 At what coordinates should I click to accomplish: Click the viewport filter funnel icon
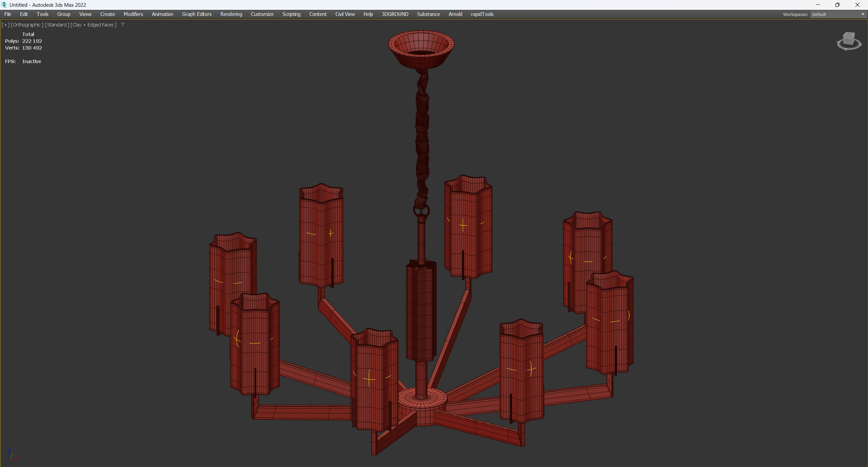tap(123, 25)
